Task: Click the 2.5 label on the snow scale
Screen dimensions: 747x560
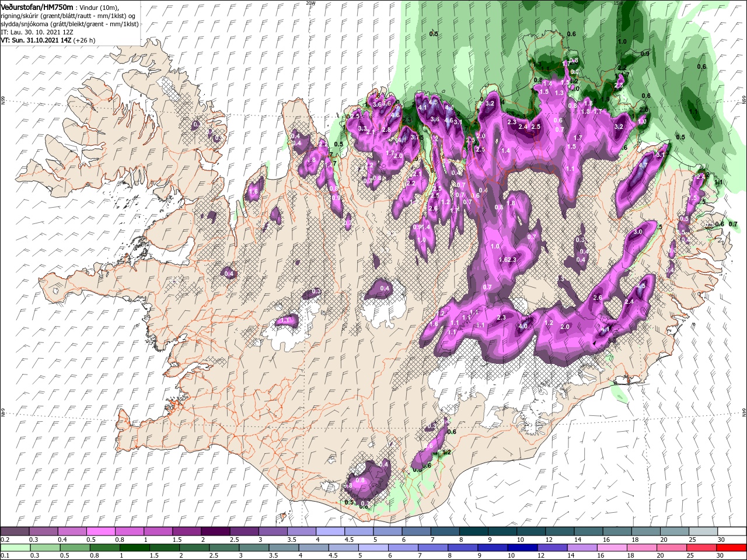Action: [234, 540]
